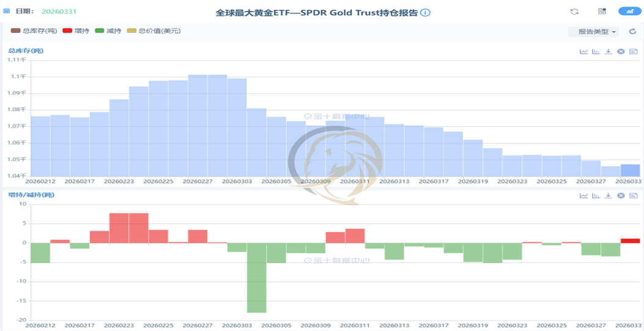Image resolution: width=644 pixels, height=331 pixels.
Task: Click the refresh icon beside 报告类型
Action: click(x=632, y=31)
